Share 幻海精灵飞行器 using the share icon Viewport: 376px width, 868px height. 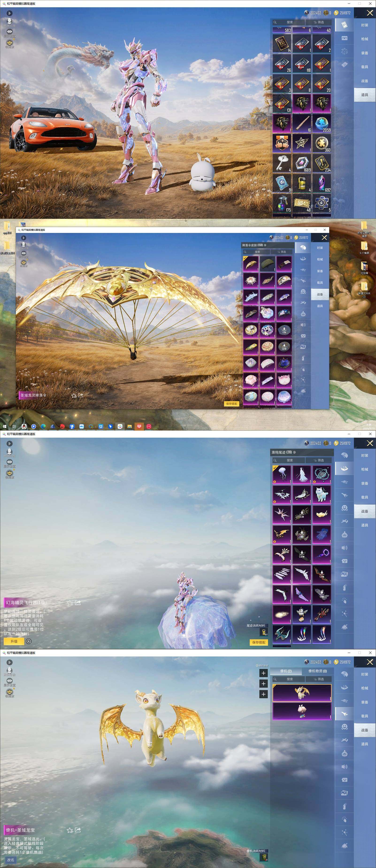point(78,602)
